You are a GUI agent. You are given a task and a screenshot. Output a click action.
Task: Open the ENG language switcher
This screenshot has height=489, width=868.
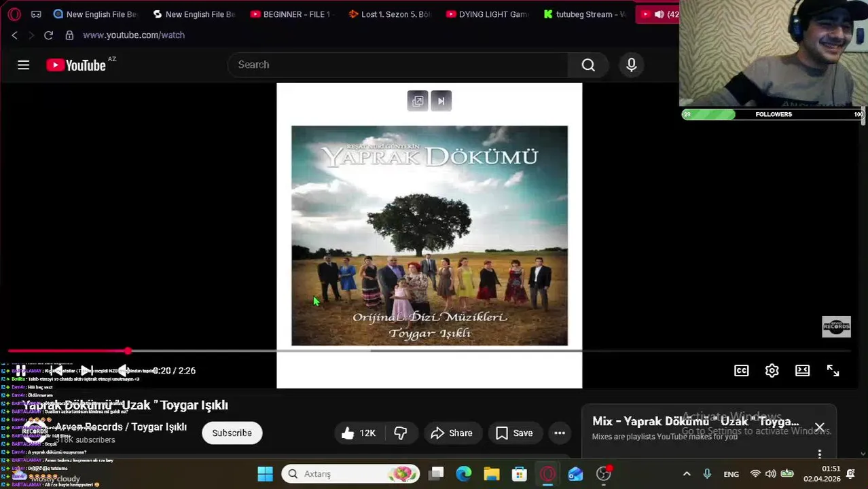tap(731, 474)
